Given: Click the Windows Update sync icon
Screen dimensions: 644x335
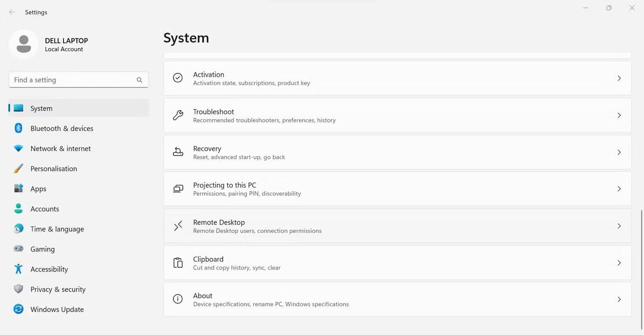Looking at the screenshot, I should click(x=18, y=309).
